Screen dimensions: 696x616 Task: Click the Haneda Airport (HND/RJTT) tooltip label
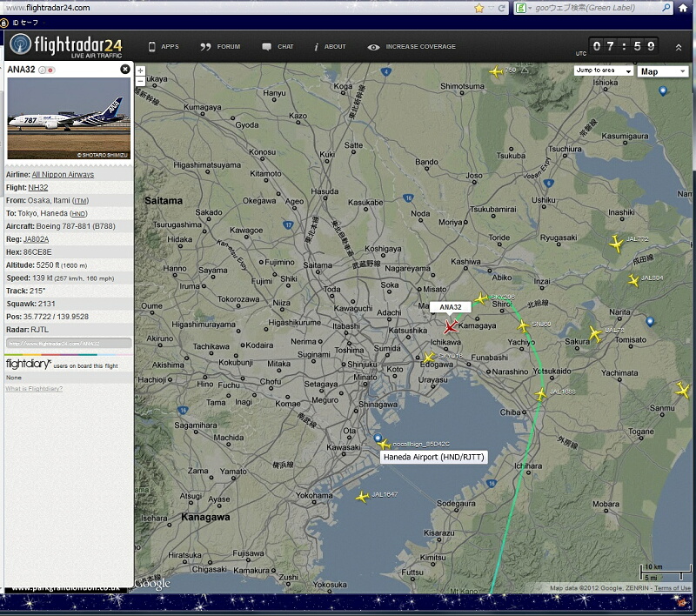tap(433, 457)
